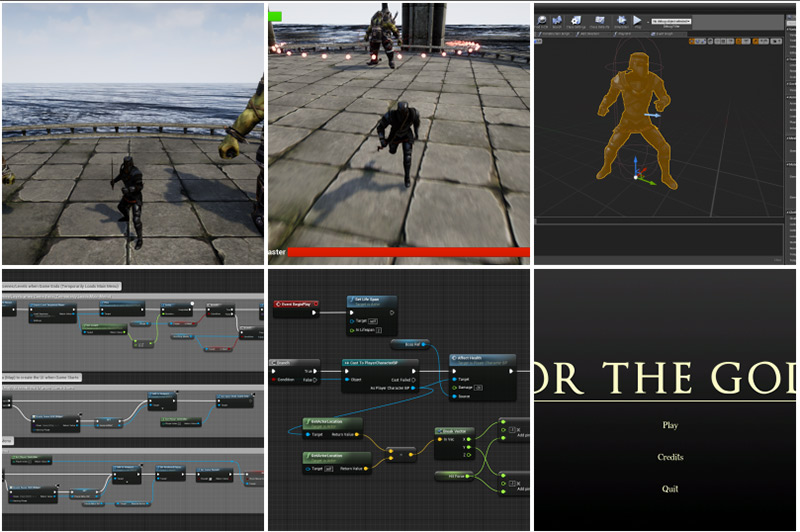Click the Boss Ref variable node
The width and height of the screenshot is (800, 532).
click(x=410, y=345)
